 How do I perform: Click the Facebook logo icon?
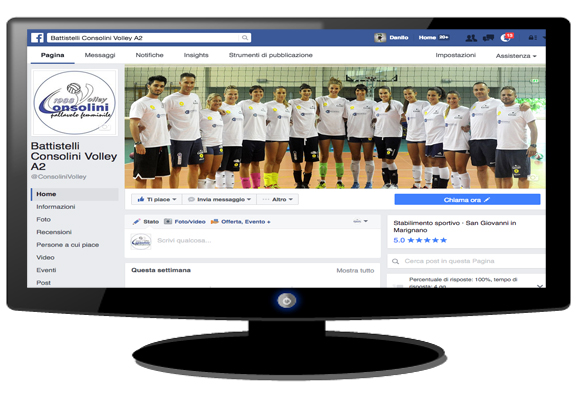(37, 38)
